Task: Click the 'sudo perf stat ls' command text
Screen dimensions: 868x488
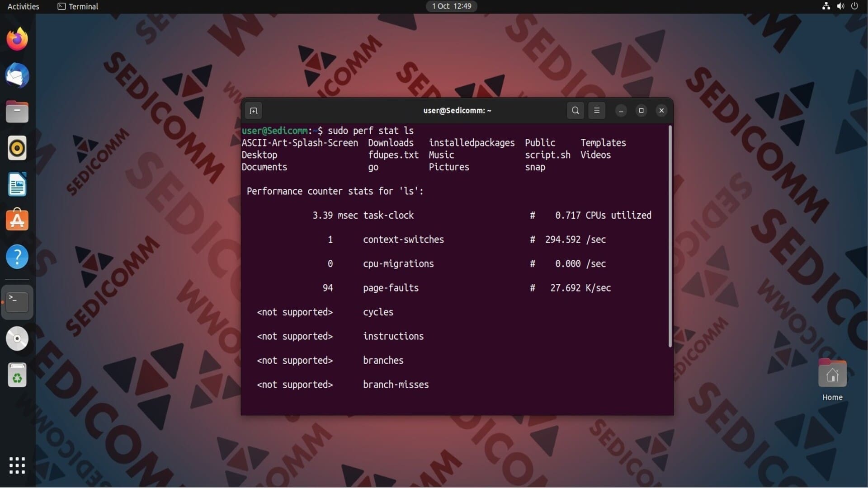Action: click(x=371, y=131)
